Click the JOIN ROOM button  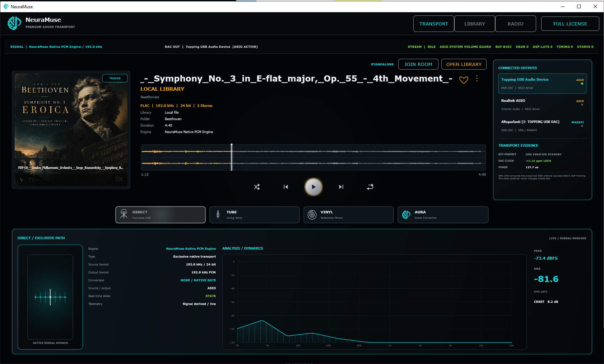pyautogui.click(x=418, y=64)
